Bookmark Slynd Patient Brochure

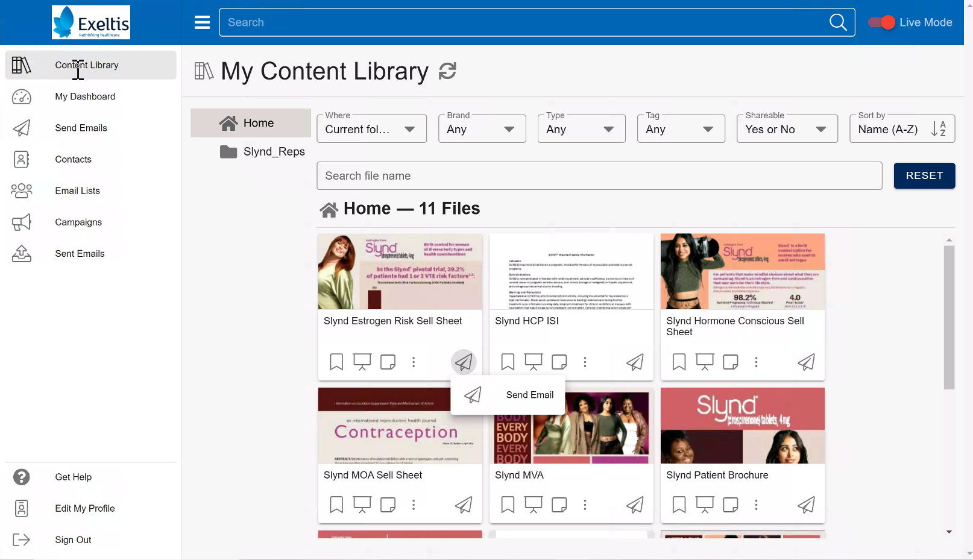(679, 505)
